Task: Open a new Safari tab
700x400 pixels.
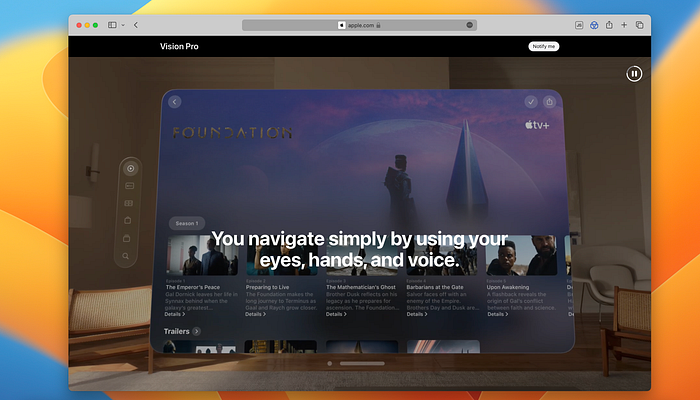Action: coord(624,25)
